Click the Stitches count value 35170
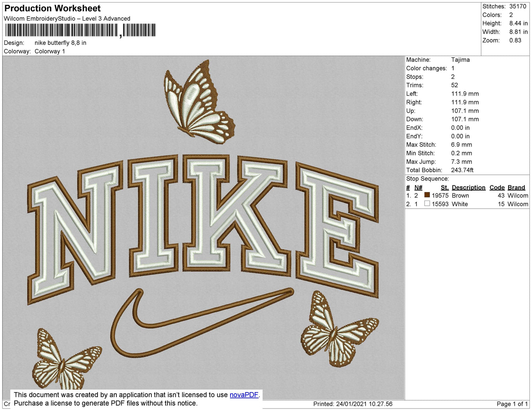The image size is (532, 411). click(518, 6)
